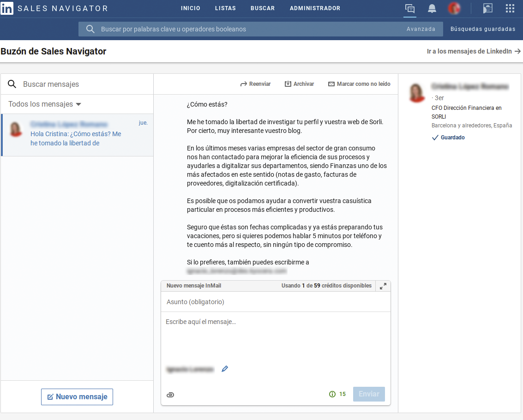Click the jue. date on the conversation

pos(143,123)
